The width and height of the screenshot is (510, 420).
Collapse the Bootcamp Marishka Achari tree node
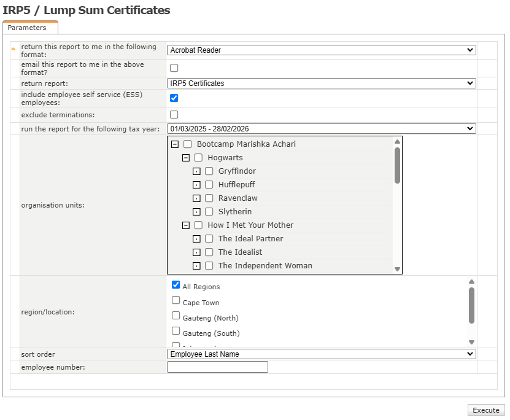pos(175,144)
